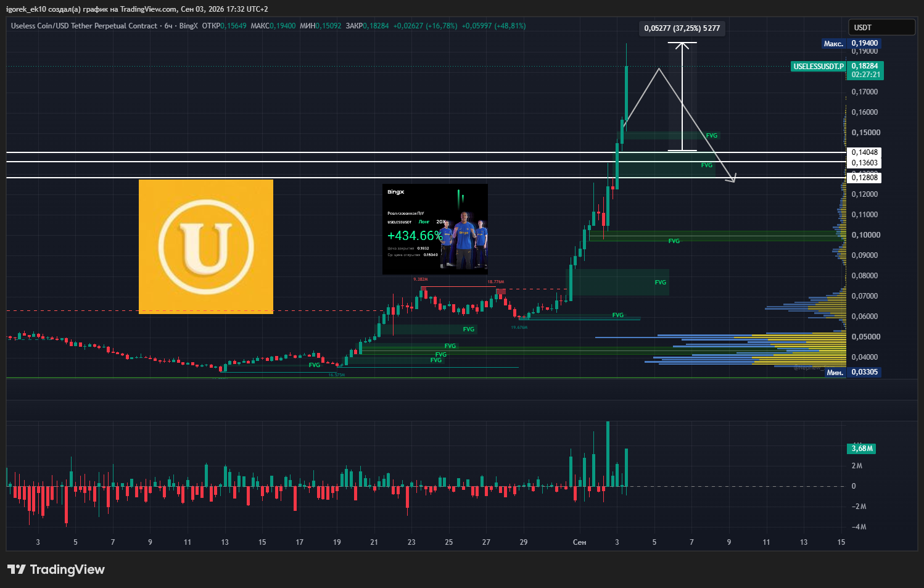
Task: Click the Сен month label on time axis
Action: tap(579, 542)
